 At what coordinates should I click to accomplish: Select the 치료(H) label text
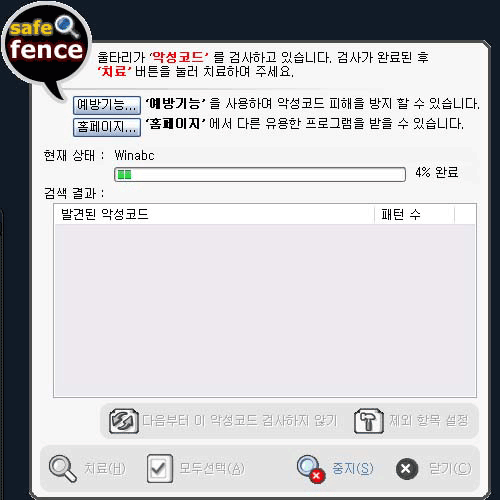click(x=105, y=468)
